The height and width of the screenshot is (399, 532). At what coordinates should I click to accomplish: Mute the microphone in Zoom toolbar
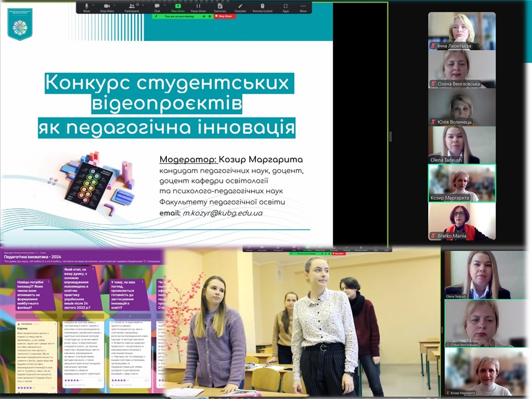tap(86, 7)
